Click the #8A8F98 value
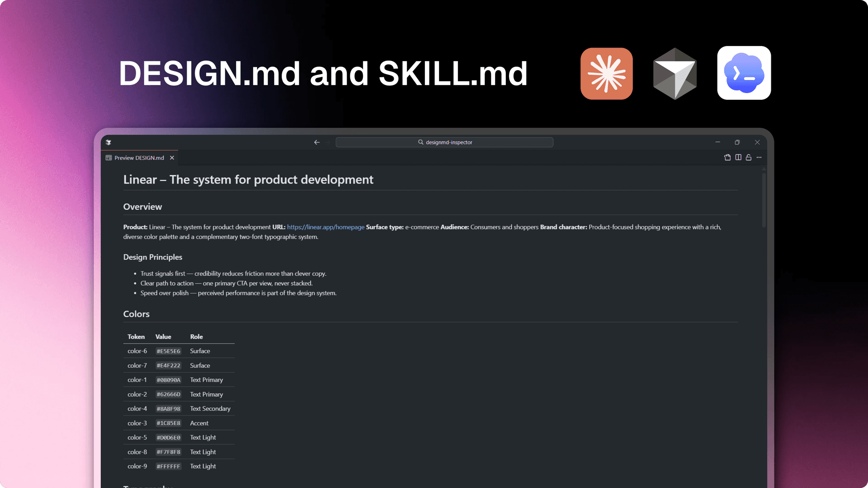868x488 pixels. point(168,409)
